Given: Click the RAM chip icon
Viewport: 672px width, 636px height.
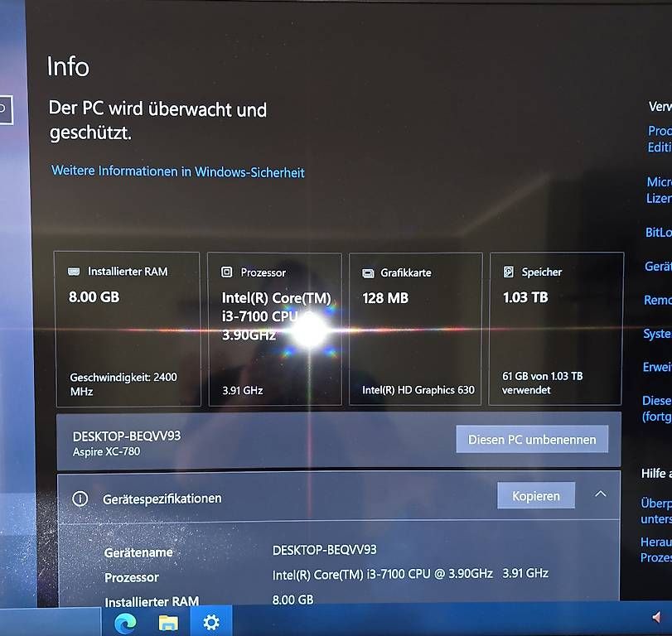Looking at the screenshot, I should pyautogui.click(x=74, y=272).
